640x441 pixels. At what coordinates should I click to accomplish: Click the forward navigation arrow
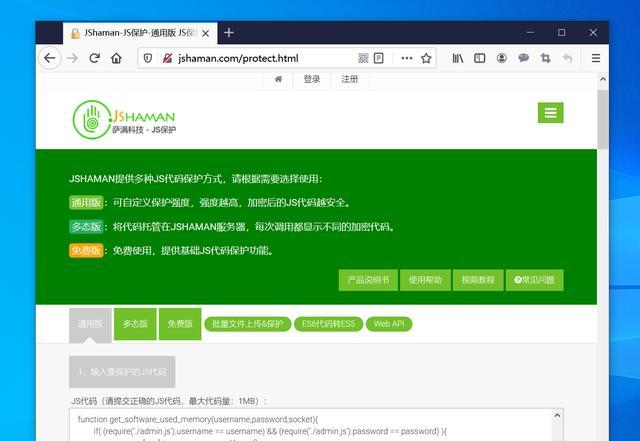[72, 58]
